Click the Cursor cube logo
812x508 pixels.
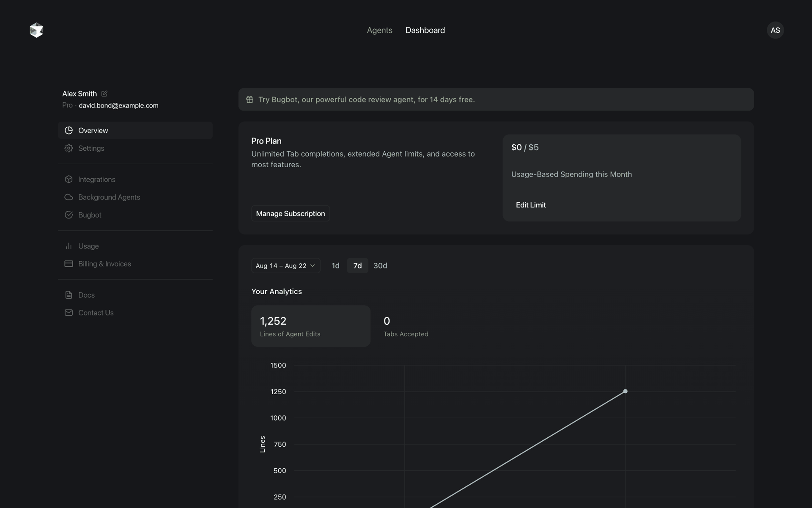tap(36, 30)
